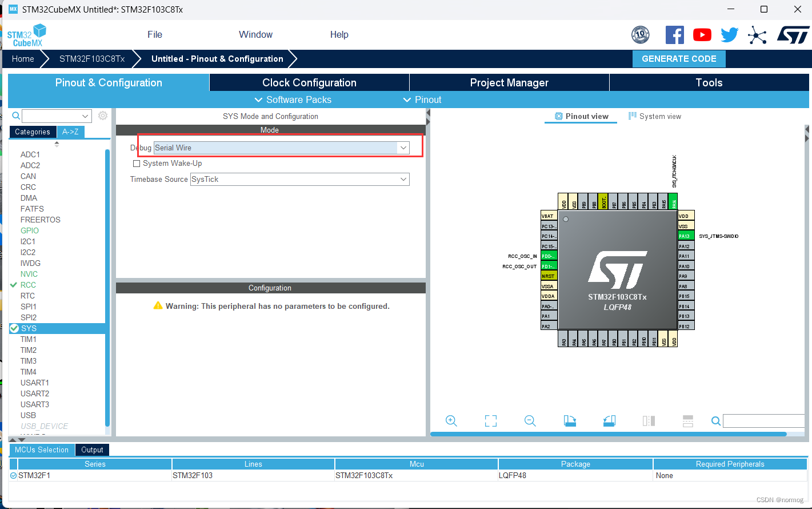
Task: Click Untitled - Pinout & Configuration breadcrumb
Action: point(217,59)
